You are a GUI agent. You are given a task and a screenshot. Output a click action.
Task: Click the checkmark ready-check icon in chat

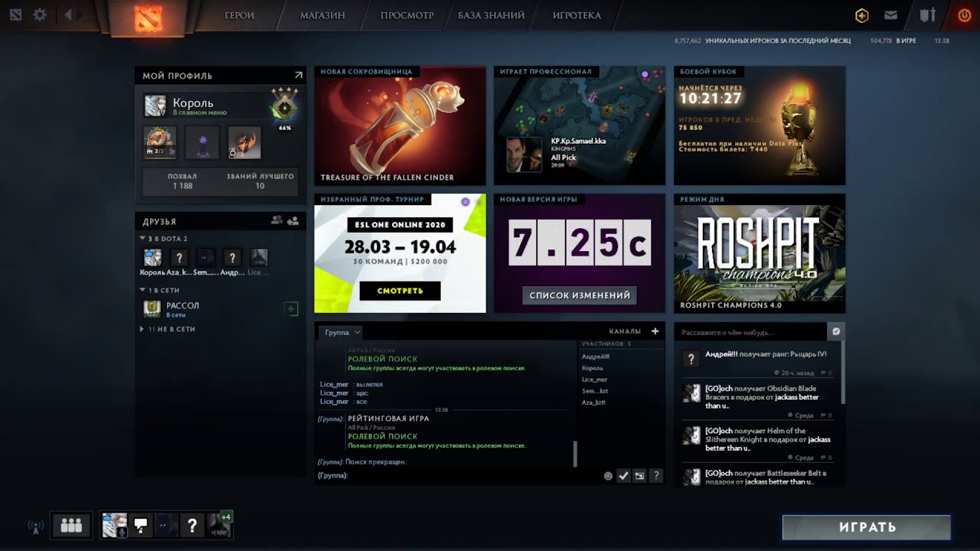click(624, 476)
